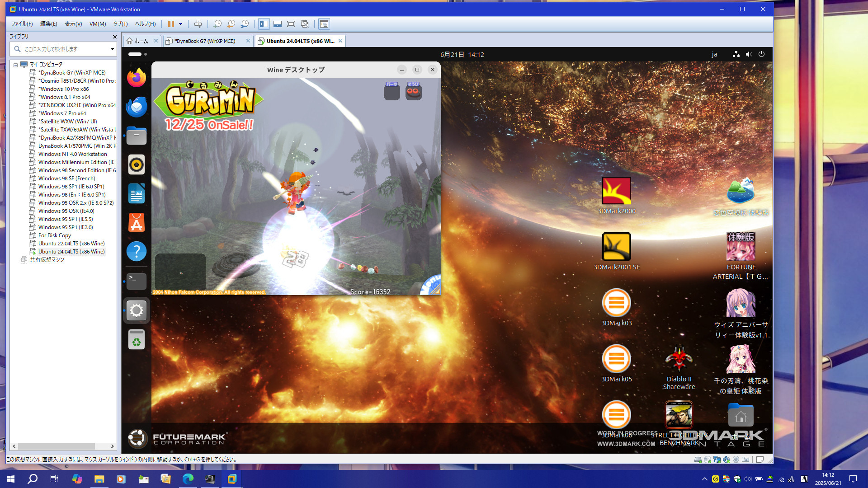Open the 編集(E) menu
This screenshot has height=488, width=868.
point(49,24)
